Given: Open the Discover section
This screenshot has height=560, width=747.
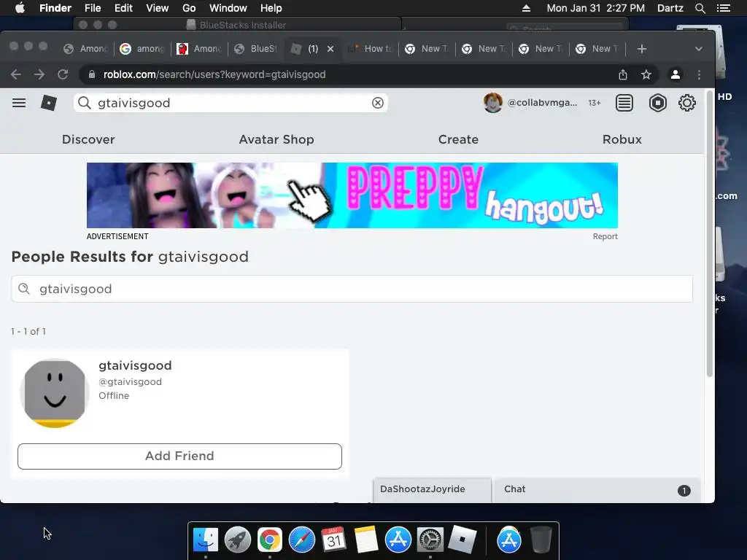Looking at the screenshot, I should [88, 139].
